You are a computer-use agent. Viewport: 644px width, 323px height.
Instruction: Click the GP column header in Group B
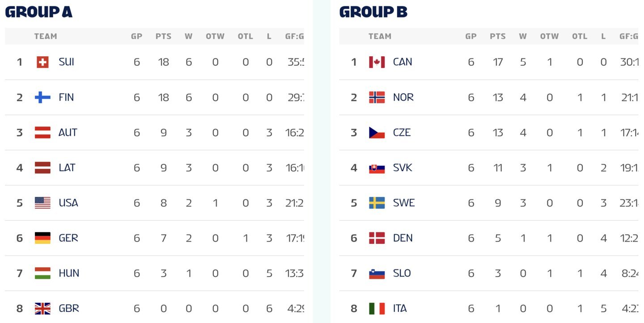click(x=471, y=37)
